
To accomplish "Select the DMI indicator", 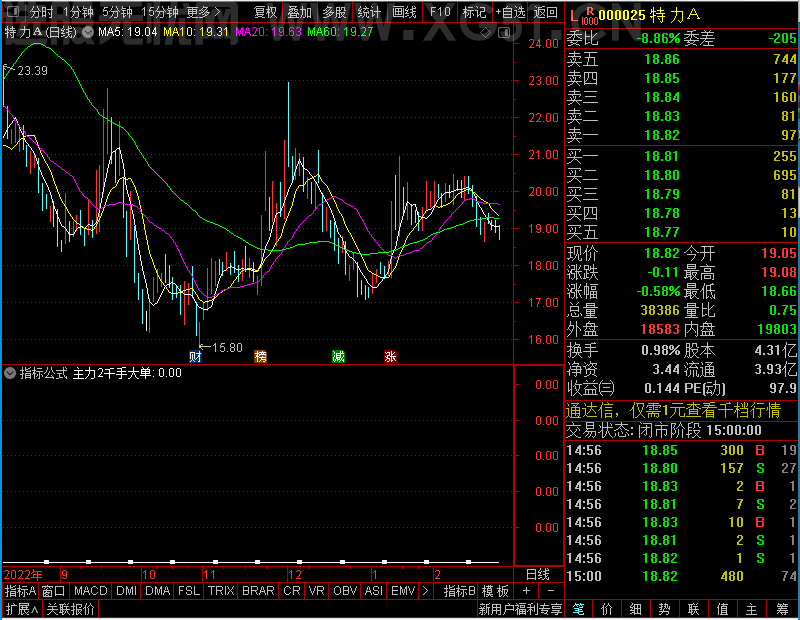I will pyautogui.click(x=126, y=591).
